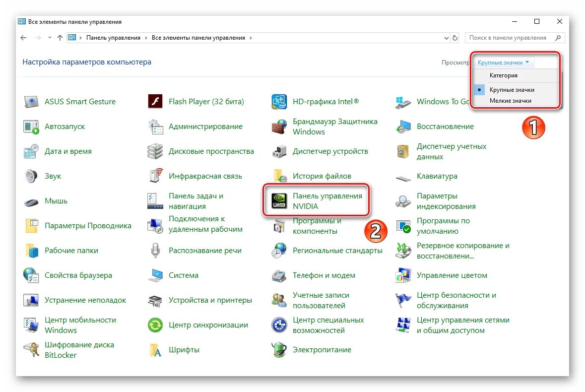Click the Электропитание battery icon
The image size is (585, 392).
coord(279,350)
